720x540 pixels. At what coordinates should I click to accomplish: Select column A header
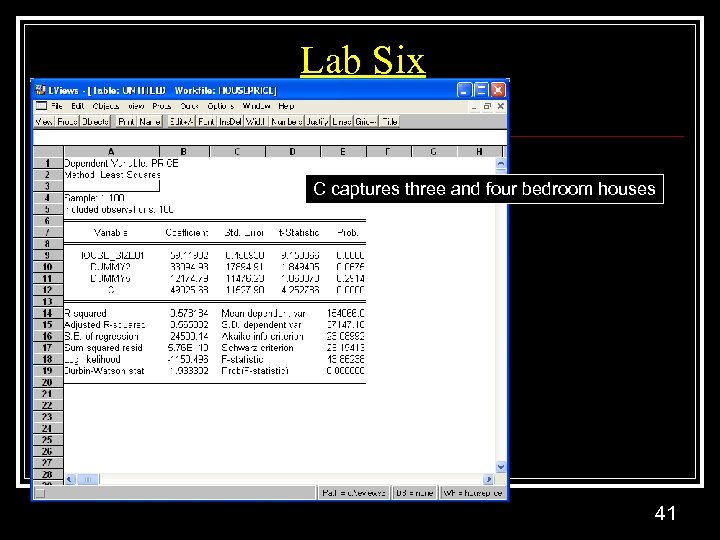[112, 152]
